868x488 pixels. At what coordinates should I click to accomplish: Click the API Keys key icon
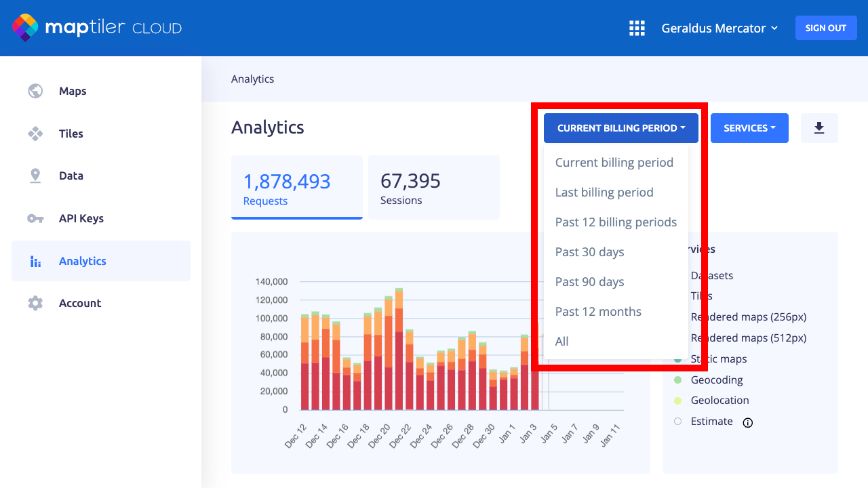[x=35, y=218]
